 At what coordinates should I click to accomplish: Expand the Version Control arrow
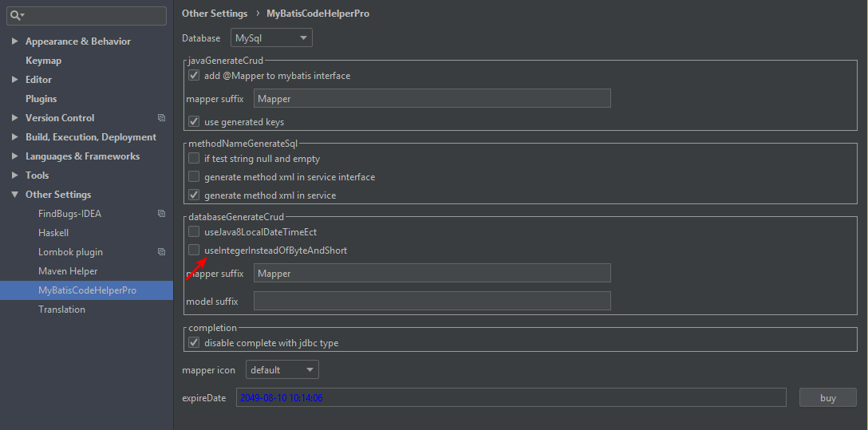pos(15,117)
